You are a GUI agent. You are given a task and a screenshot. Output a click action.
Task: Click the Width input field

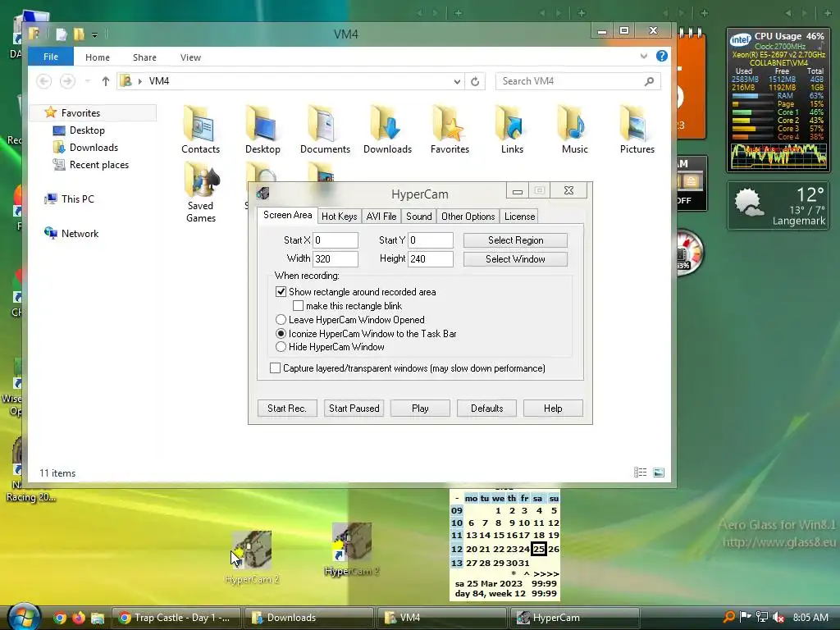click(336, 258)
